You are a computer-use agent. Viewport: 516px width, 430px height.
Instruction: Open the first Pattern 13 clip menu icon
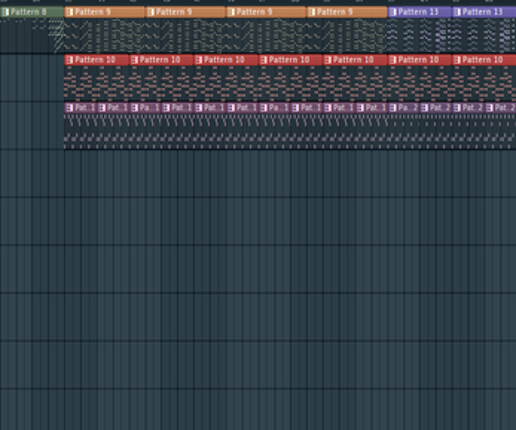point(393,12)
